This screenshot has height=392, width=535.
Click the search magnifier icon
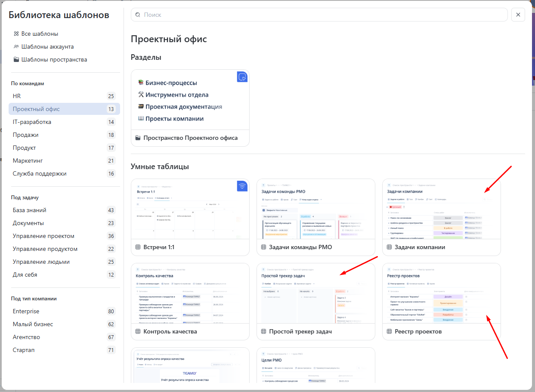pyautogui.click(x=138, y=15)
